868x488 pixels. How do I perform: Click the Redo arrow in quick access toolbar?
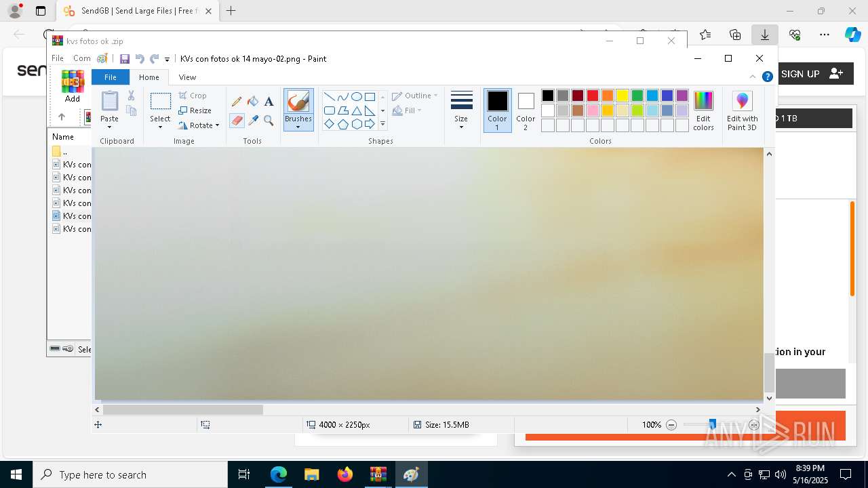pos(155,59)
